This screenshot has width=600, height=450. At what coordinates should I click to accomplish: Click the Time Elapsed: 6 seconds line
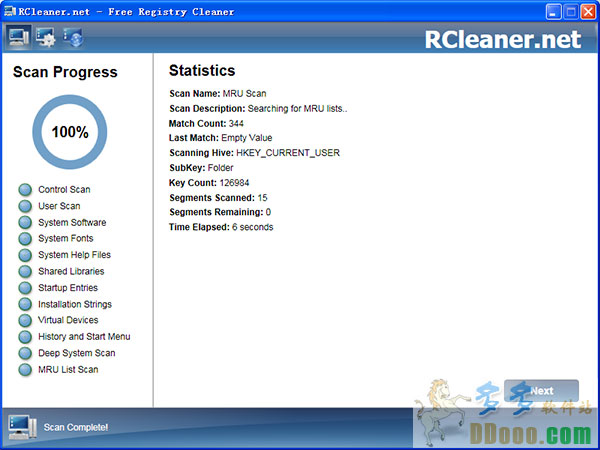tap(221, 227)
